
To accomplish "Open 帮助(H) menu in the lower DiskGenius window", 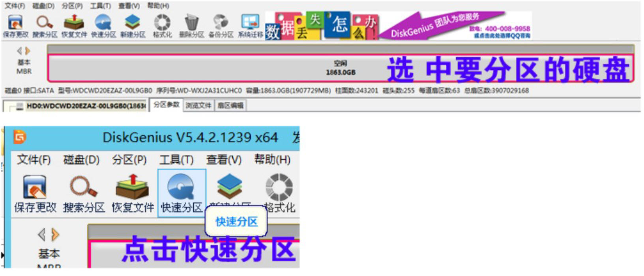I will (272, 160).
